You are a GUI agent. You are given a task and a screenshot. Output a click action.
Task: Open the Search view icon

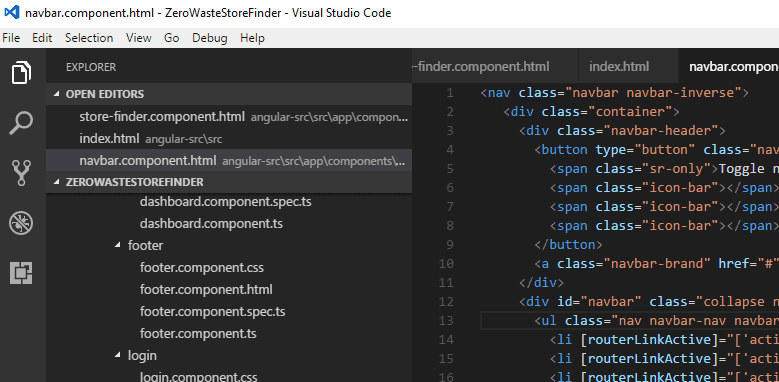[x=22, y=123]
